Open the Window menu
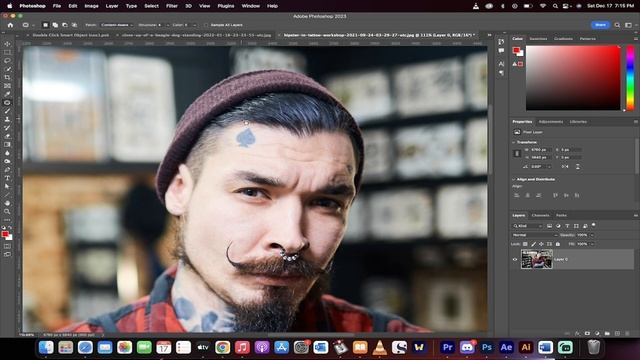Image resolution: width=640 pixels, height=360 pixels. pos(251,6)
